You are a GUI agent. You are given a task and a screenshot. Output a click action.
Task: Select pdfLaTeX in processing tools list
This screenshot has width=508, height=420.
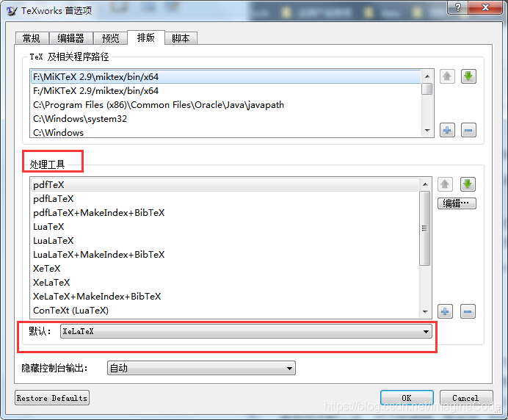(x=225, y=199)
